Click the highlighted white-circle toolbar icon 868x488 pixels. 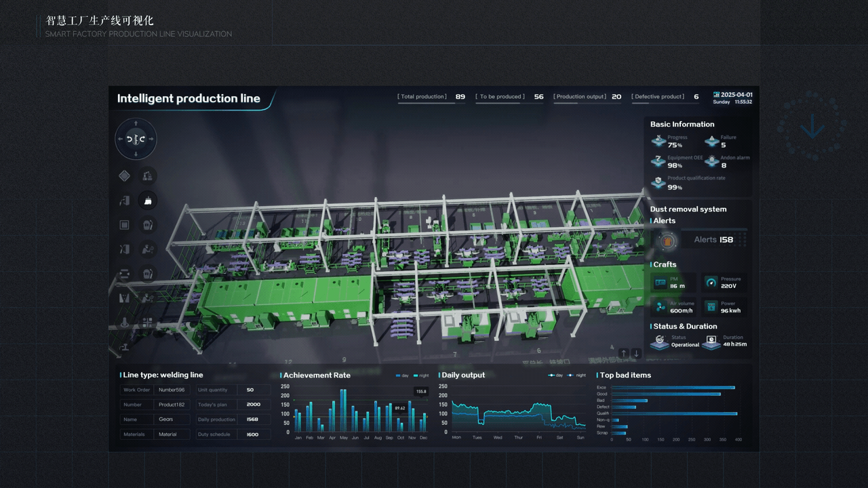[148, 200]
